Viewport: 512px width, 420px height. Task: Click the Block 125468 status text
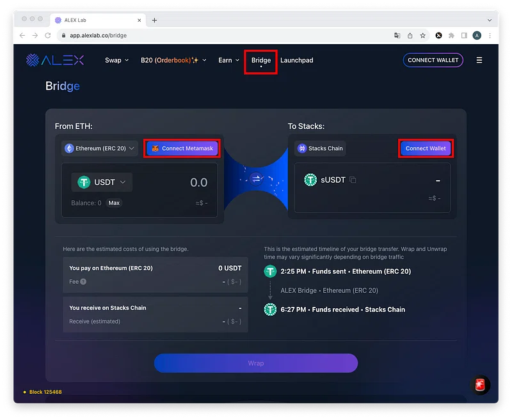pyautogui.click(x=45, y=392)
